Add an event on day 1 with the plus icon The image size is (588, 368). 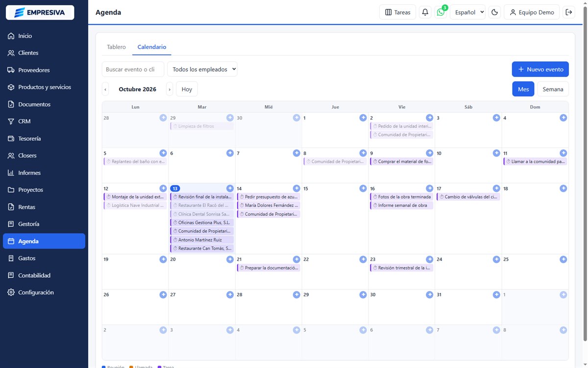[363, 118]
